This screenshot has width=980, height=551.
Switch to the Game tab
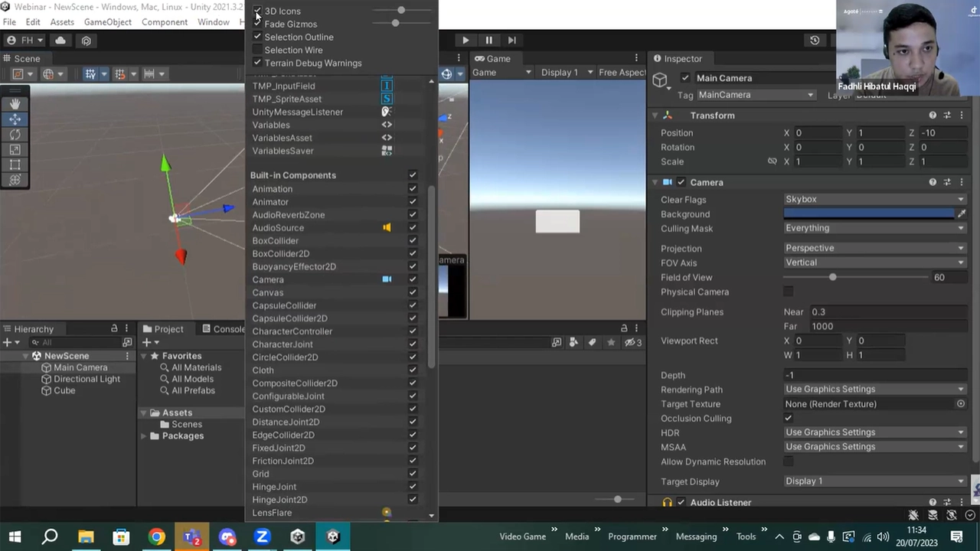coord(492,58)
